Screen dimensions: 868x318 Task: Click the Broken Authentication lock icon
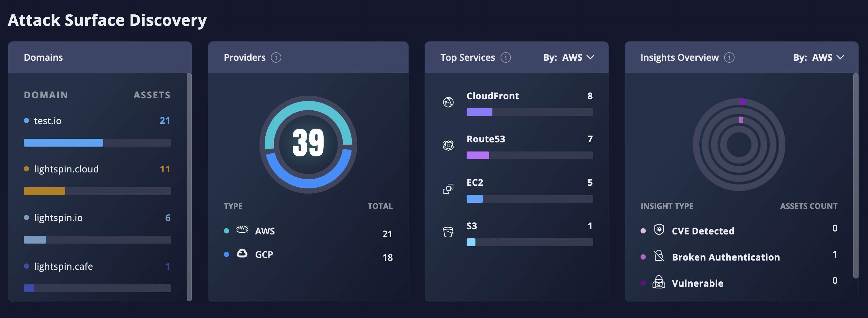point(659,256)
